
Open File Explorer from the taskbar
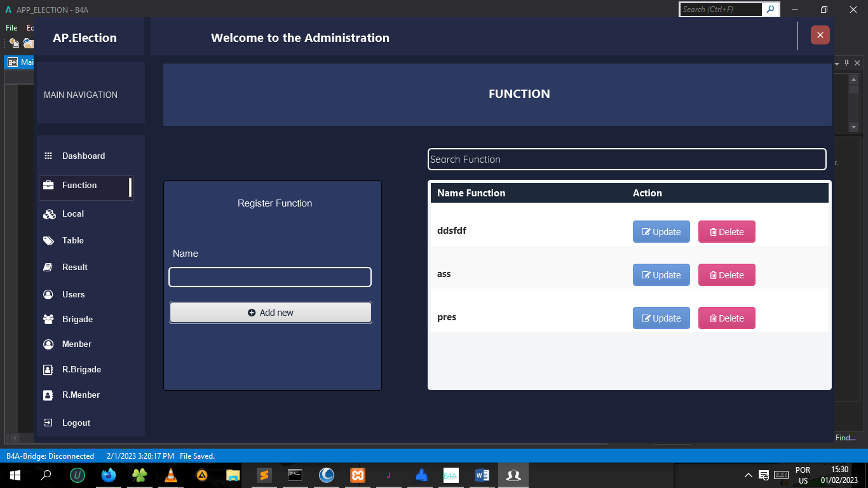point(233,475)
